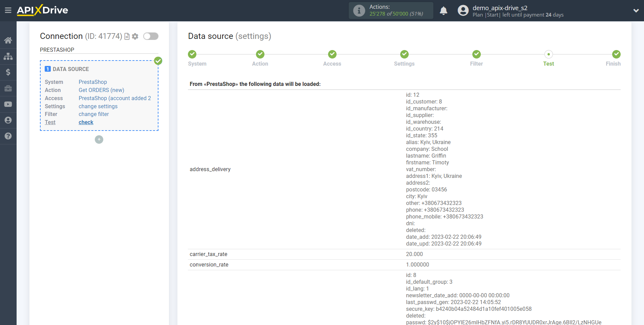
Task: Click the Test label link
Action: [x=50, y=122]
